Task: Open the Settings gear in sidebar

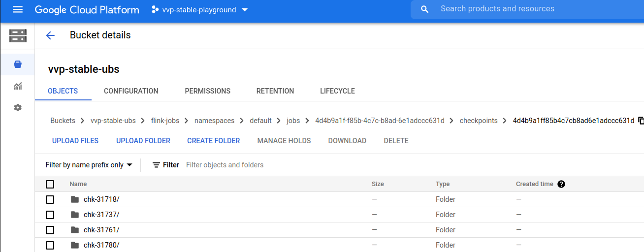Action: [x=18, y=107]
